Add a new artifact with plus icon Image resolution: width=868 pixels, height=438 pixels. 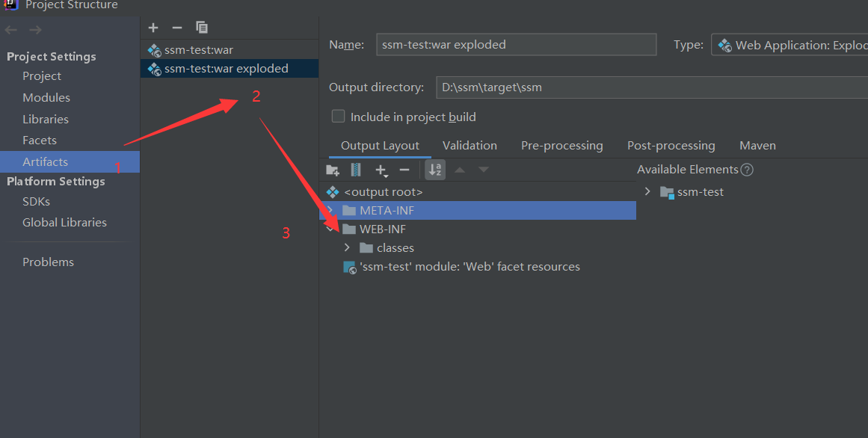pos(153,28)
